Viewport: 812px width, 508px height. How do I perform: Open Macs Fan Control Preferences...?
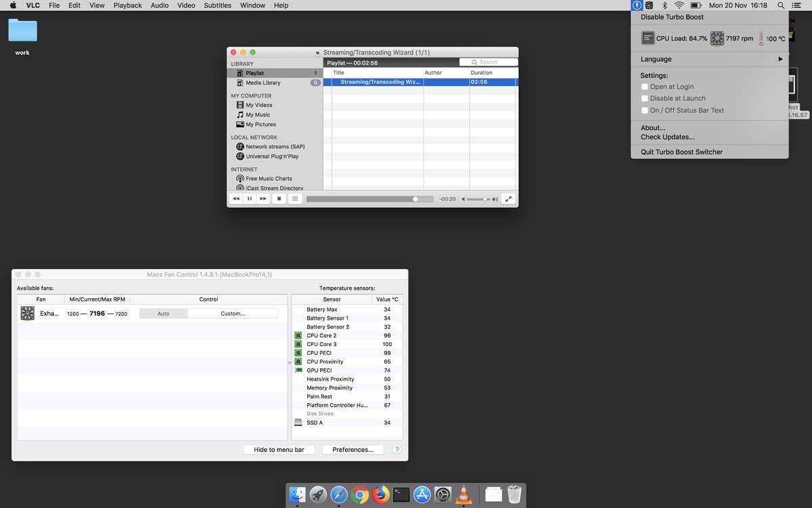click(353, 450)
